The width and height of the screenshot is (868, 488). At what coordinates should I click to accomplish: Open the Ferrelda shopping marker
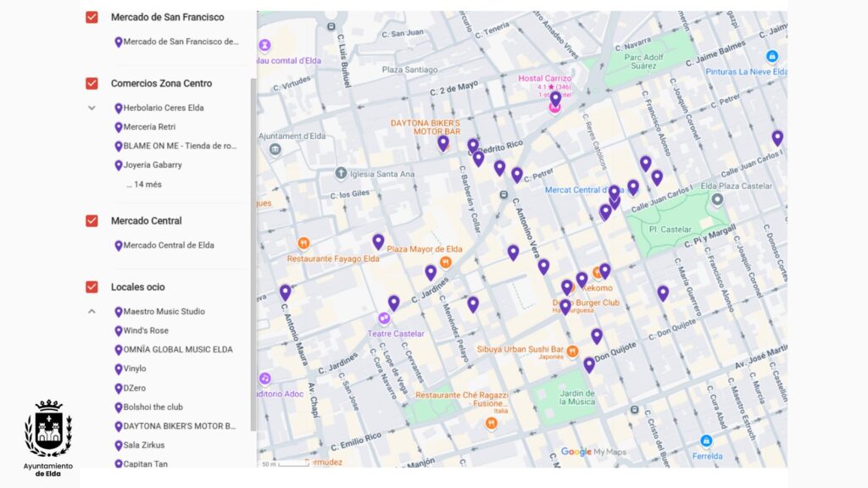pyautogui.click(x=706, y=441)
